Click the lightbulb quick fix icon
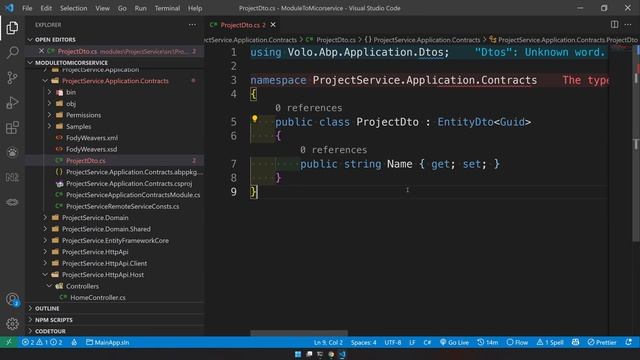Viewport: 640px width, 360px height. pos(255,119)
